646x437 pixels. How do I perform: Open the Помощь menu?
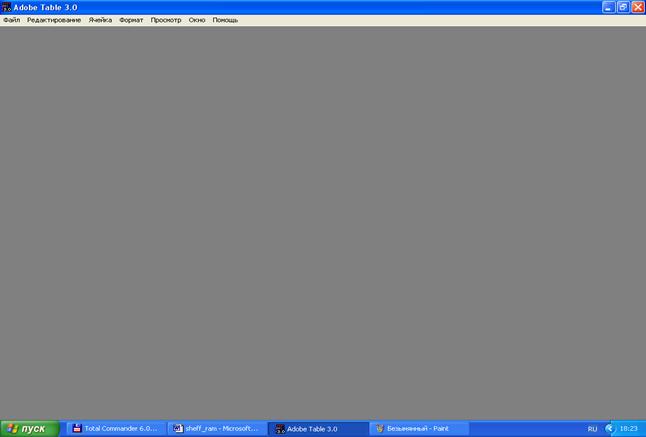[x=225, y=20]
